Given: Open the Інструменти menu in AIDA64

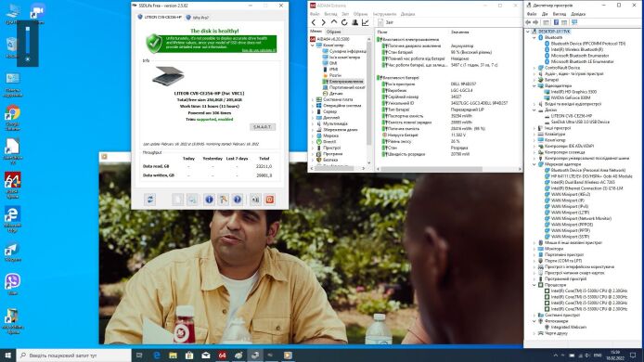Looking at the screenshot, I should 384,14.
